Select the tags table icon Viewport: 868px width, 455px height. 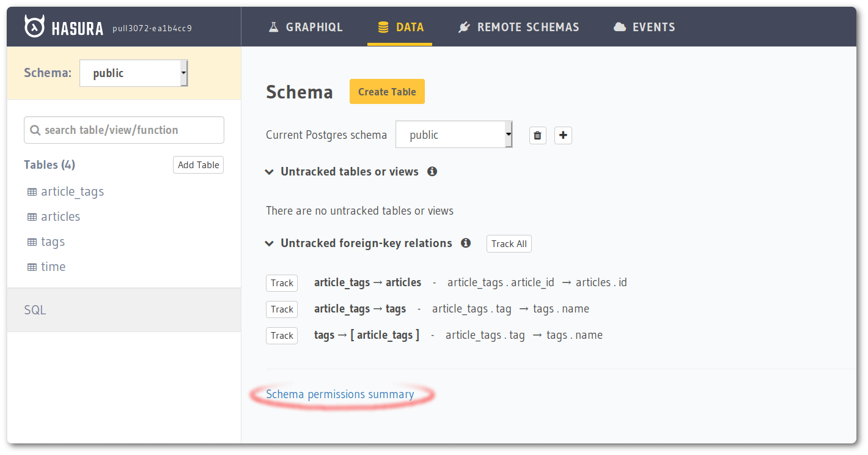pos(32,241)
